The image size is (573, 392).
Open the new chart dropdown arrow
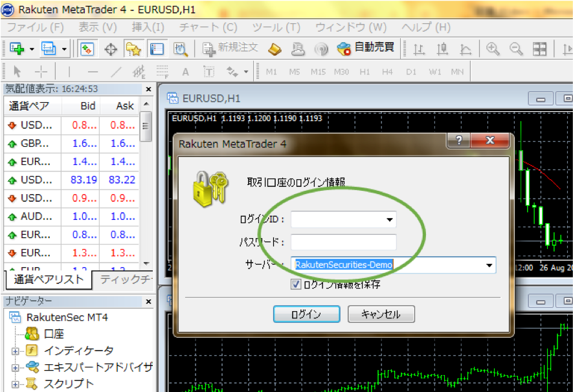coord(32,49)
